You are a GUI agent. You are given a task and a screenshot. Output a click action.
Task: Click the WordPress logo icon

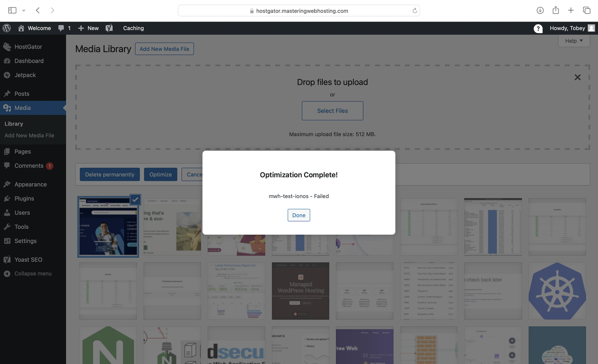coord(7,28)
